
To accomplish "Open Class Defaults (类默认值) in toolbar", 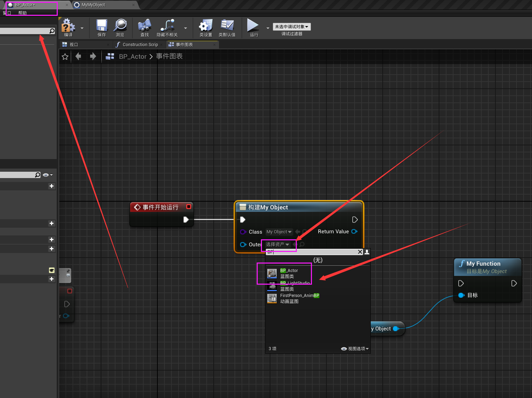I will 227,28.
